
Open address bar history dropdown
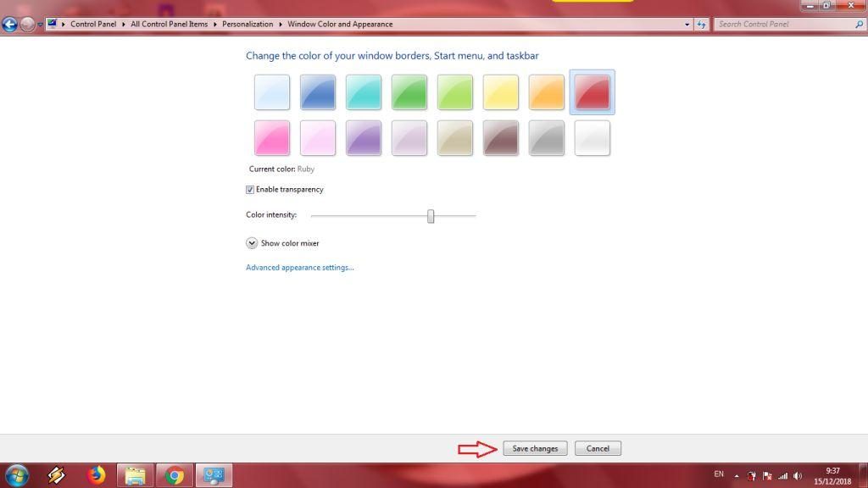pyautogui.click(x=687, y=25)
